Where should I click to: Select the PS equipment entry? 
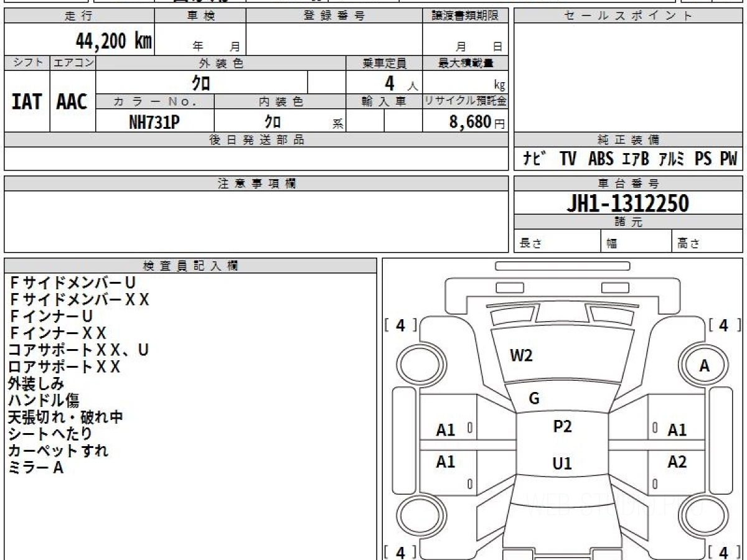[x=703, y=159]
